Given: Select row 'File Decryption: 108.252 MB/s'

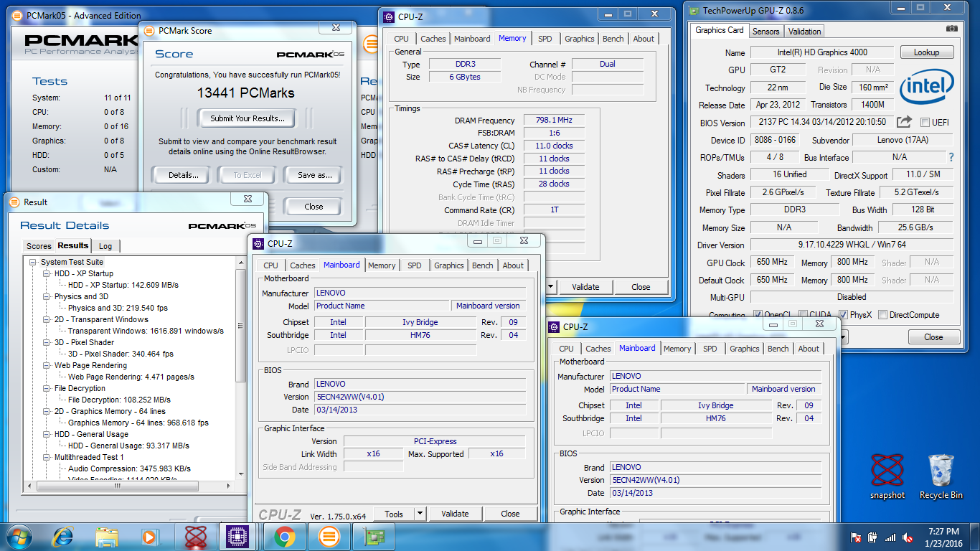Looking at the screenshot, I should pyautogui.click(x=118, y=400).
